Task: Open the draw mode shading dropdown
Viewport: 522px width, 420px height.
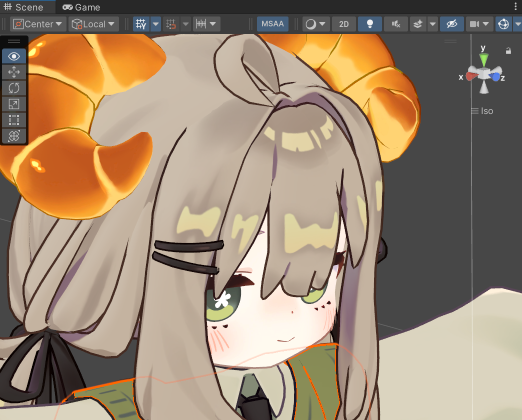Action: [315, 24]
